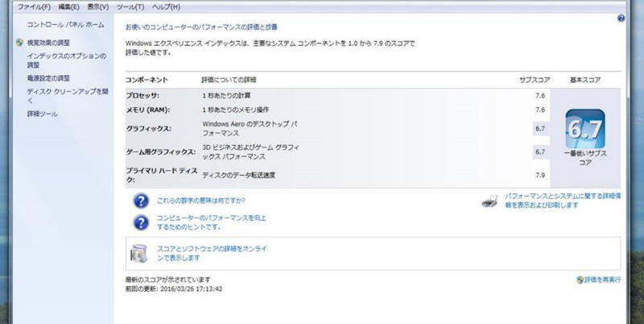644x324 pixels.
Task: Go to コントロール パネル ホーム
Action: 66,25
